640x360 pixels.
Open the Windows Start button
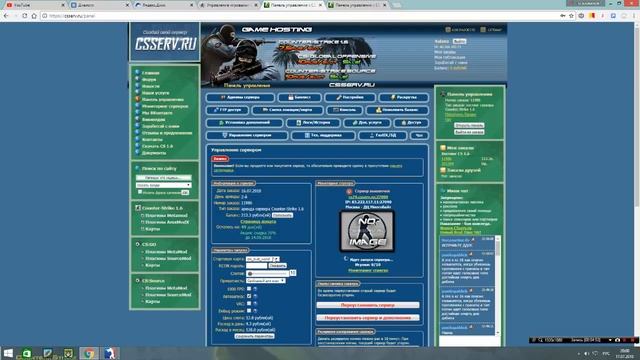click(8, 353)
